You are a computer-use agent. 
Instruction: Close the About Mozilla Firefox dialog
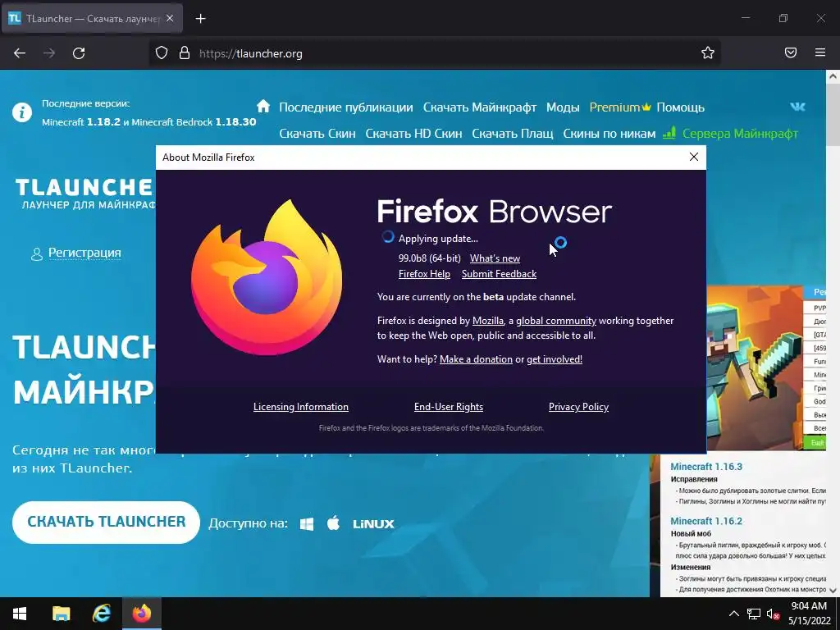(x=694, y=157)
